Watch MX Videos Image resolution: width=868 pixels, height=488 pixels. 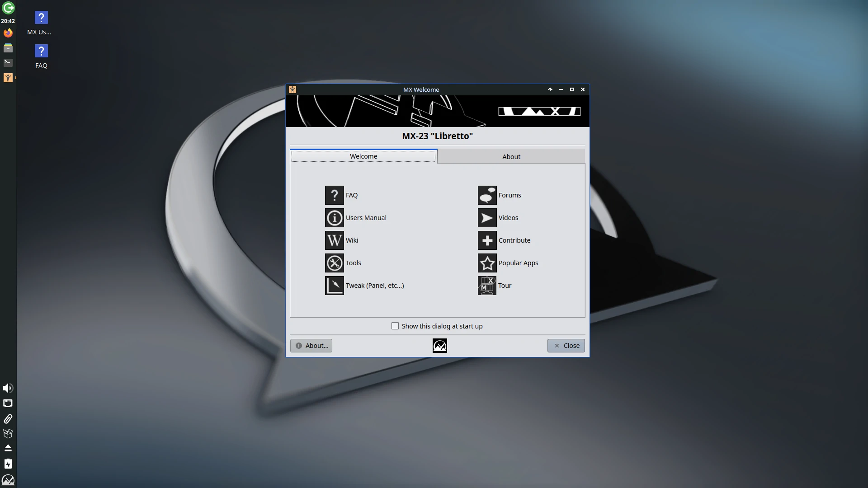pos(499,218)
